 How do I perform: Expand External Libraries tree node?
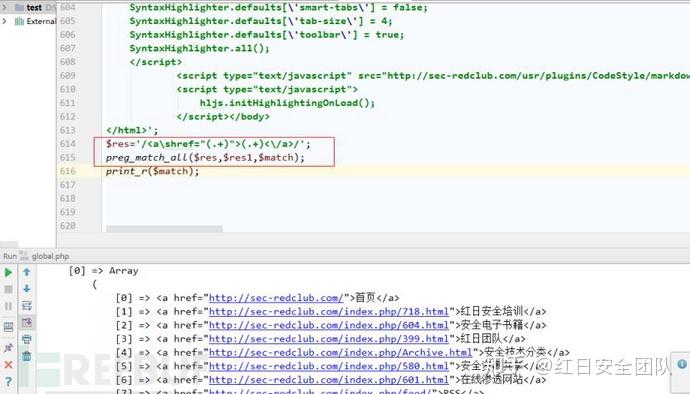(4, 21)
